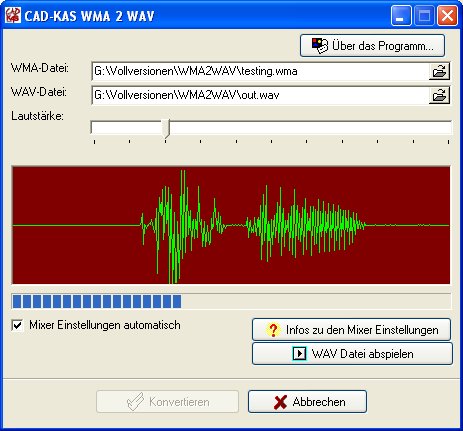463x431 pixels.
Task: Click the blue conversion progress bar
Action: click(x=231, y=301)
